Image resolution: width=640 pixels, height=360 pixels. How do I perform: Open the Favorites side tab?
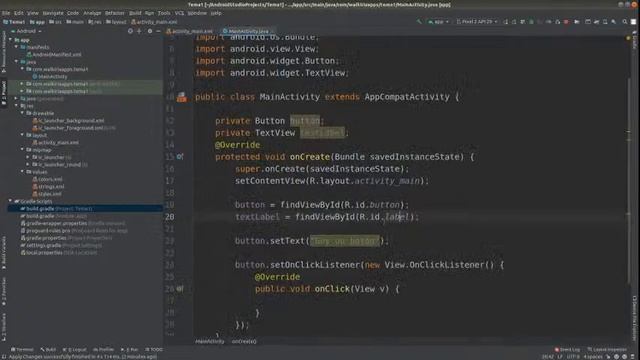click(x=4, y=291)
